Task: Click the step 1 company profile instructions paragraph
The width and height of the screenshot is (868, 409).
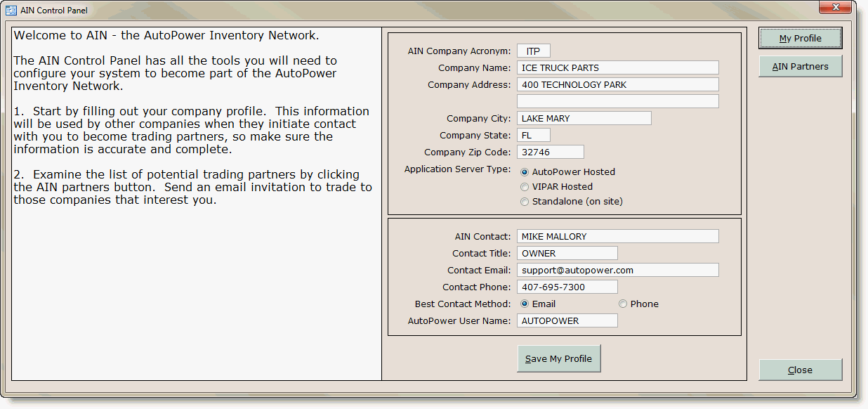Action: click(192, 130)
